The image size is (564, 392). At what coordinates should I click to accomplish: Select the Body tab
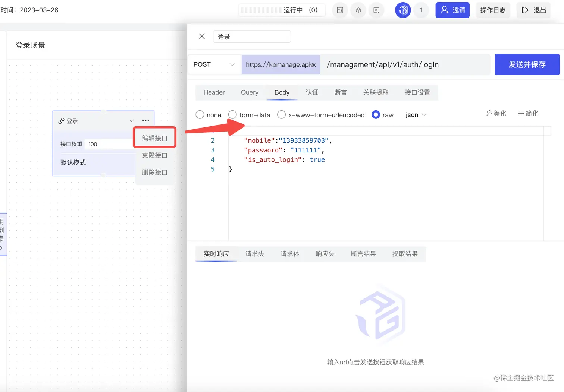[282, 92]
